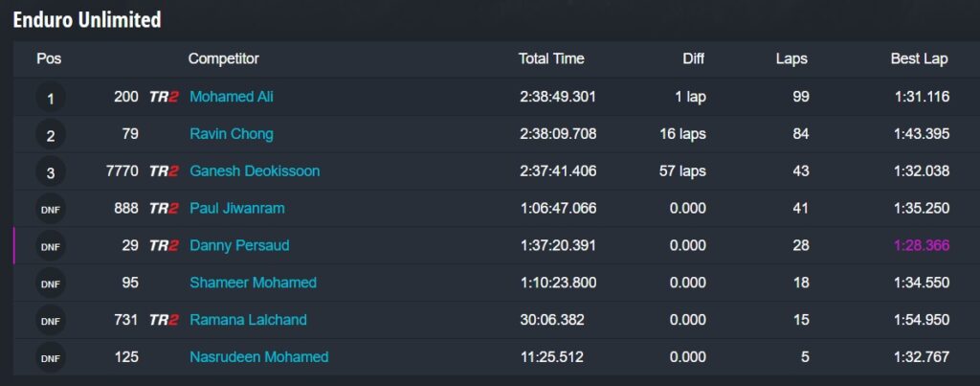Open Ganesh Deokissoon competitor profile
This screenshot has width=980, height=386.
pos(255,171)
